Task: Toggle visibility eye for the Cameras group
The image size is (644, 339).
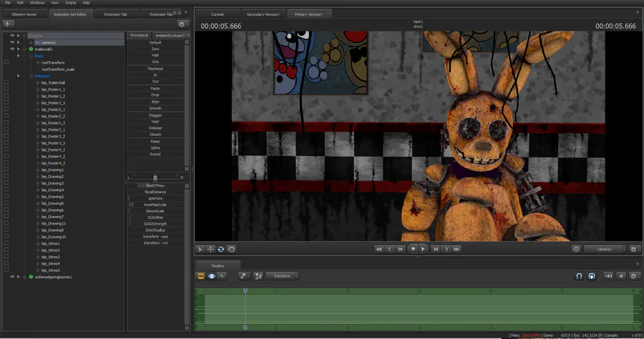Action: coord(12,36)
